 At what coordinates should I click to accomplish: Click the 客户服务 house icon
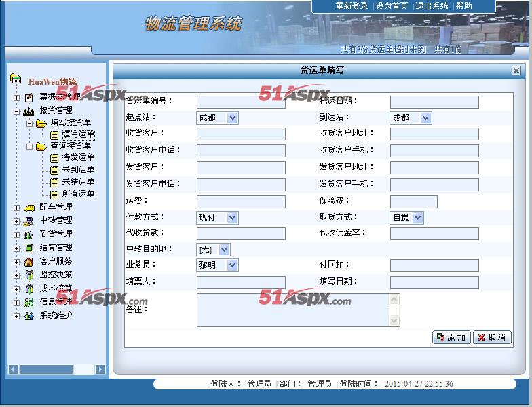pos(28,262)
